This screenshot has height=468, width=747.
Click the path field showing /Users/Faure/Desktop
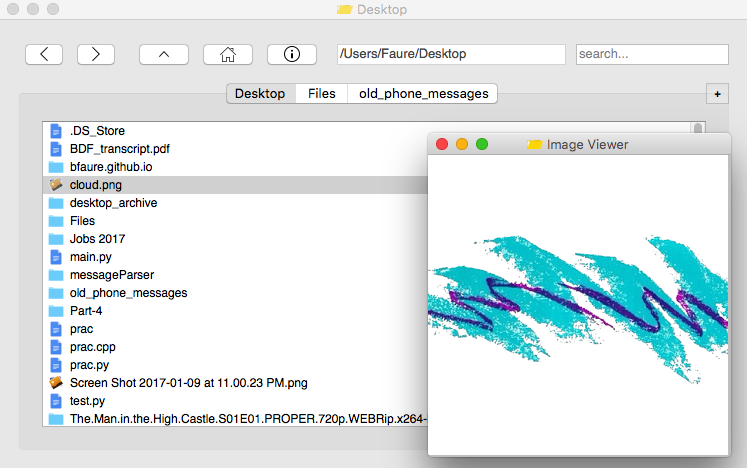click(x=451, y=54)
